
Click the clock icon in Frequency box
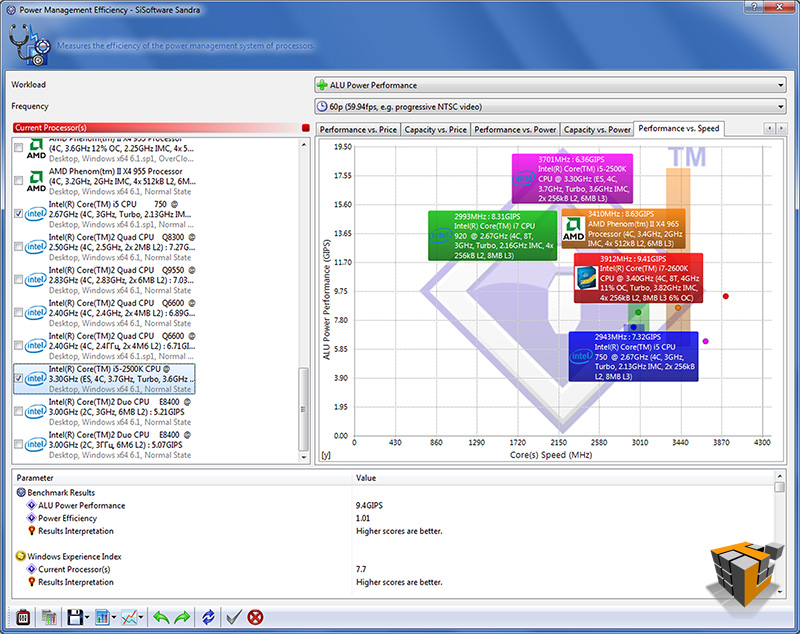point(322,106)
